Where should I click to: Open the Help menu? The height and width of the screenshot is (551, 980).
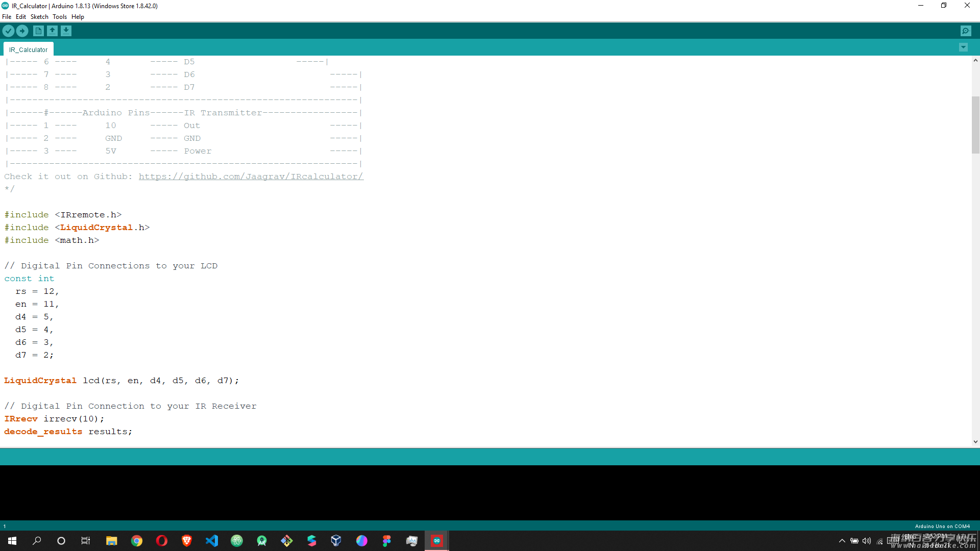tap(78, 17)
